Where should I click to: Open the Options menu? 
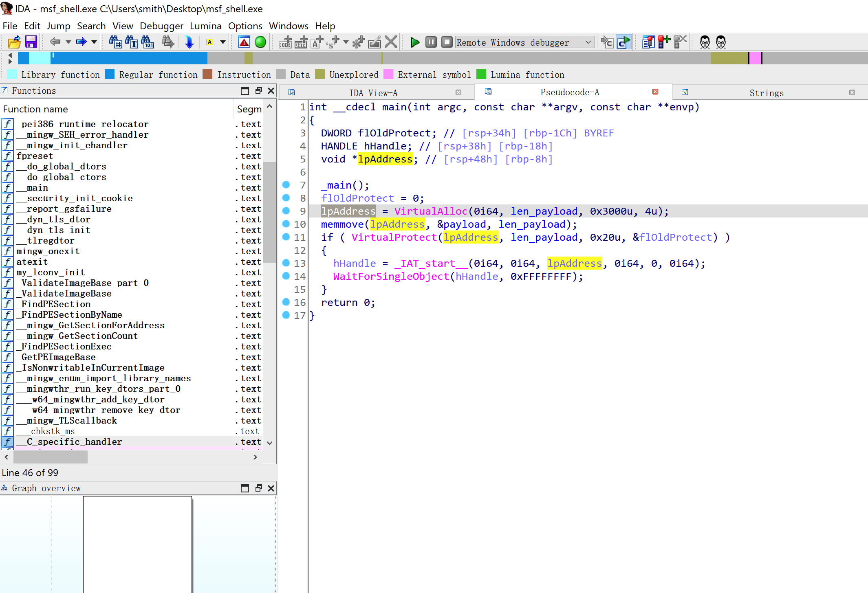[x=245, y=26]
